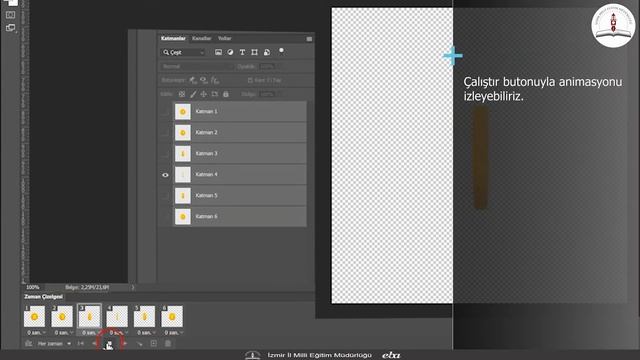Image resolution: width=640 pixels, height=360 pixels.
Task: Click the tween frames icon
Action: [x=140, y=344]
